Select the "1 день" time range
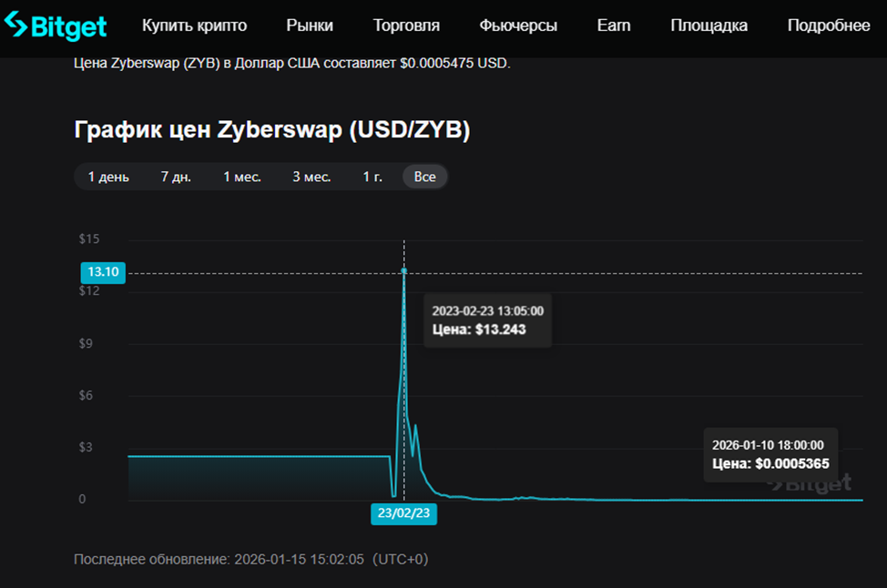 (x=107, y=177)
